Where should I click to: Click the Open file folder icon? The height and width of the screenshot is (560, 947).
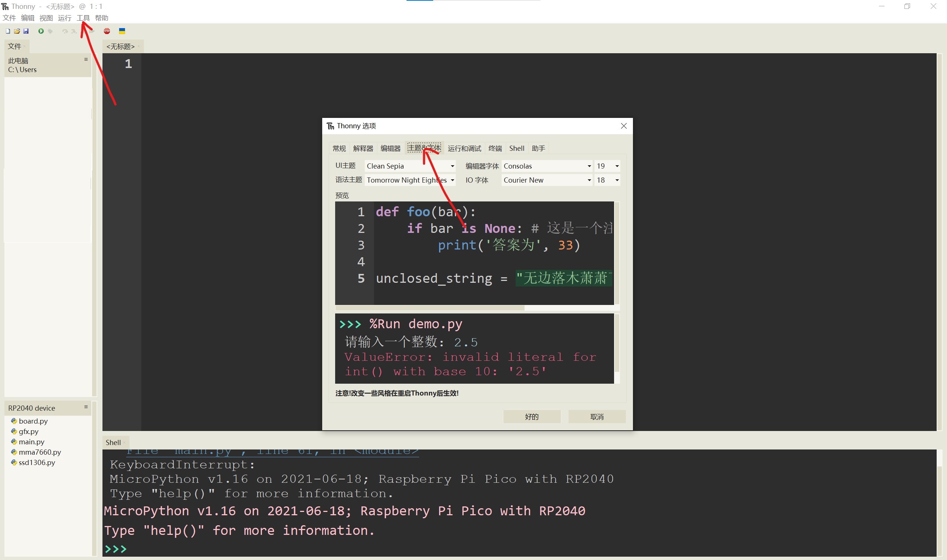17,31
